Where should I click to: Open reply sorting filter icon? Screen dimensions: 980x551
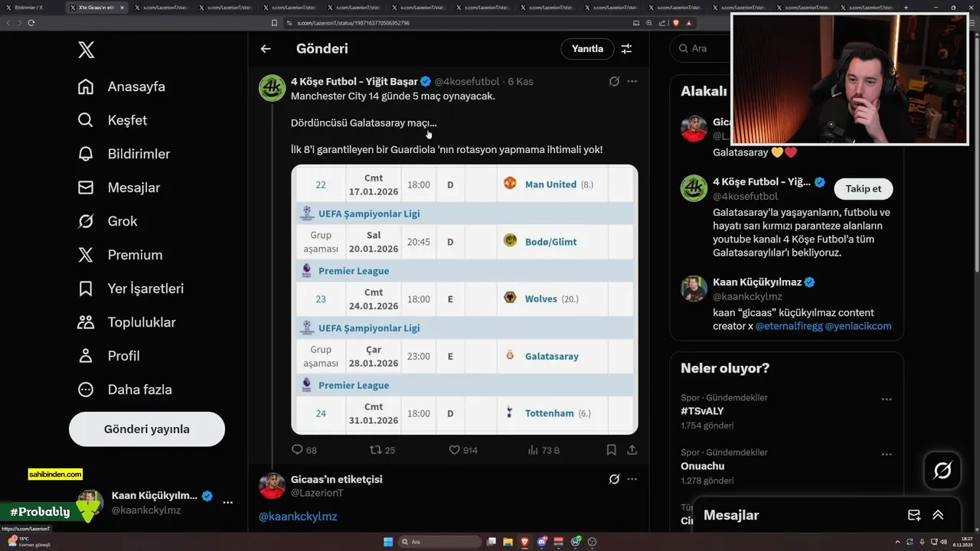(626, 49)
